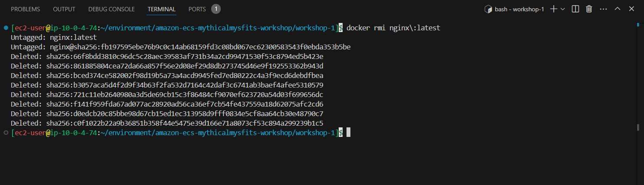Click the bash - workshop-1 terminal label
Screen dimensions: 644x185
520,9
